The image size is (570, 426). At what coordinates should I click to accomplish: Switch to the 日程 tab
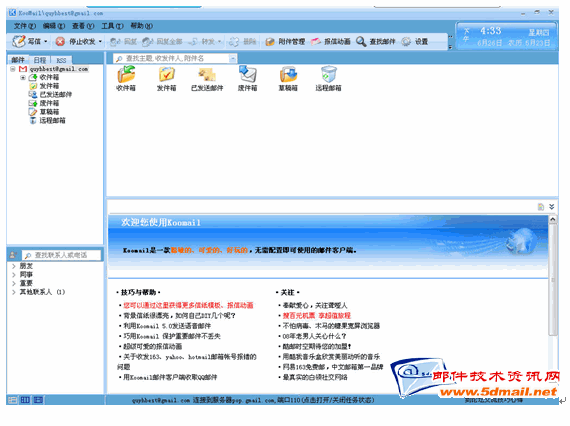point(40,60)
